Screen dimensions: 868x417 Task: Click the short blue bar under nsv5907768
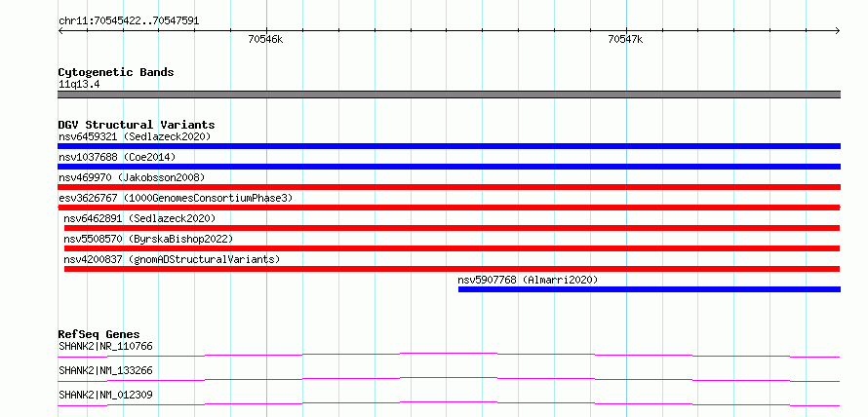click(650, 289)
